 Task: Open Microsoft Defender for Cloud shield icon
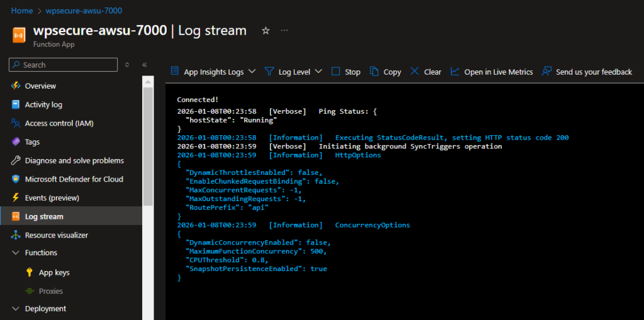click(16, 179)
